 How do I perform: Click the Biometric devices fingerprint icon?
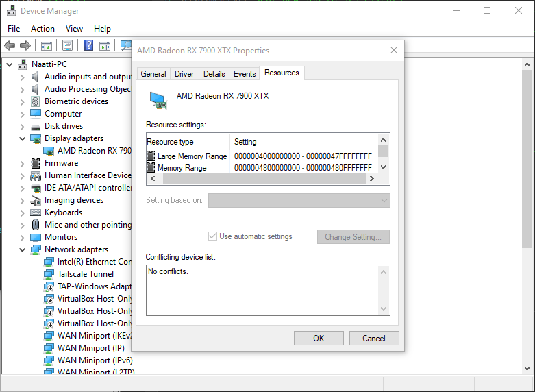click(x=35, y=101)
